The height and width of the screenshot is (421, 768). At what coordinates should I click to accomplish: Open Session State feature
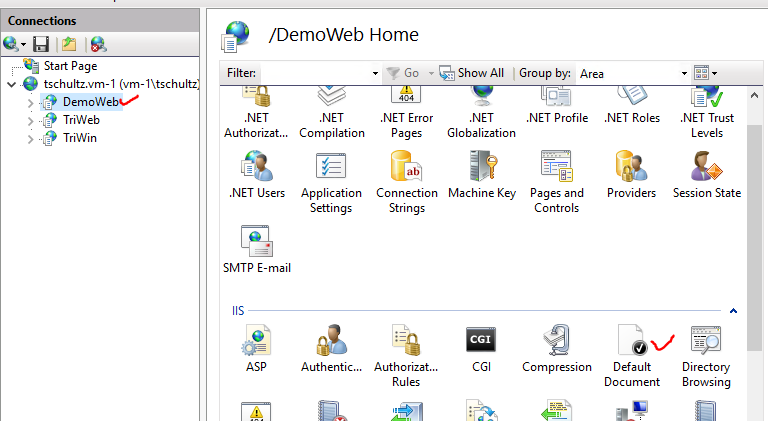[707, 174]
